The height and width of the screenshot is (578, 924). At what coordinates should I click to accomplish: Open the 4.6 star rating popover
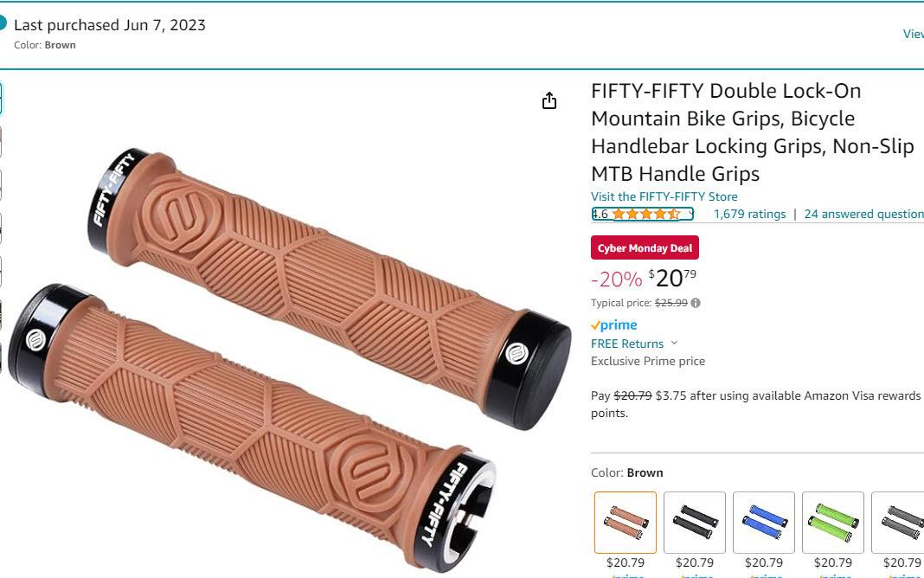coord(642,214)
